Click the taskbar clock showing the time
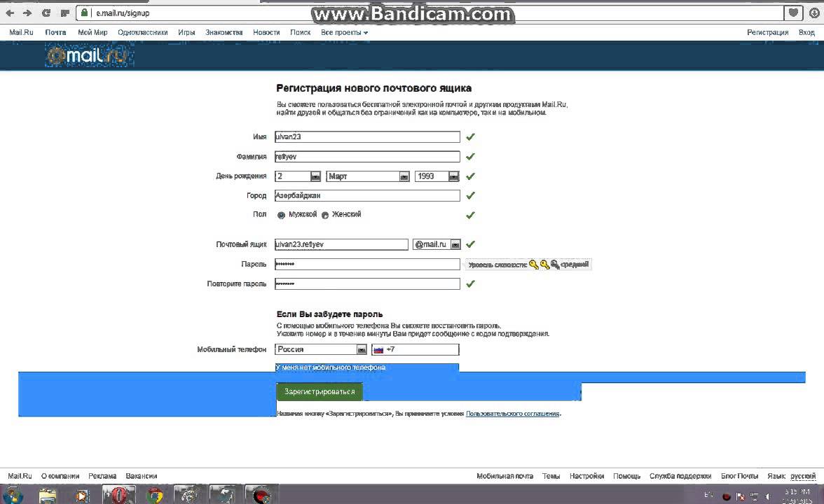The image size is (824, 504). tap(797, 496)
